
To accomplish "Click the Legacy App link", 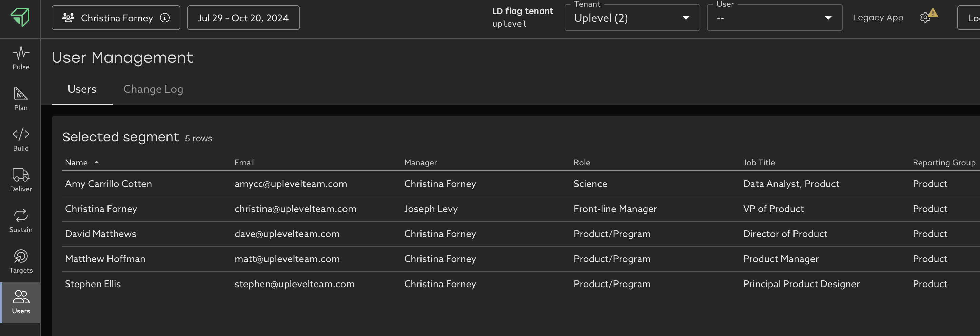I will (878, 18).
